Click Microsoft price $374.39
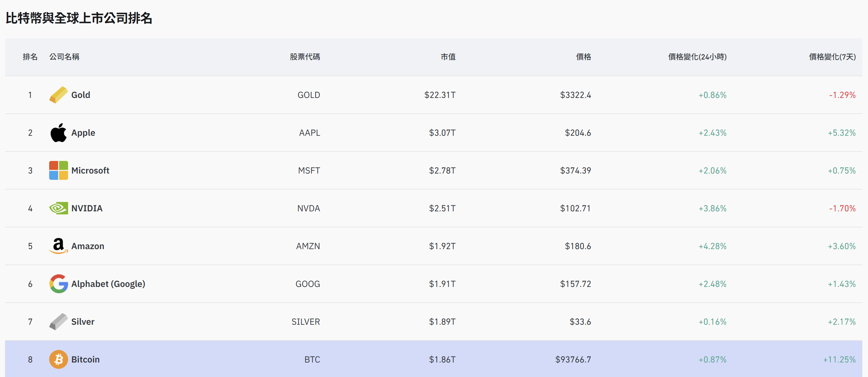 576,171
